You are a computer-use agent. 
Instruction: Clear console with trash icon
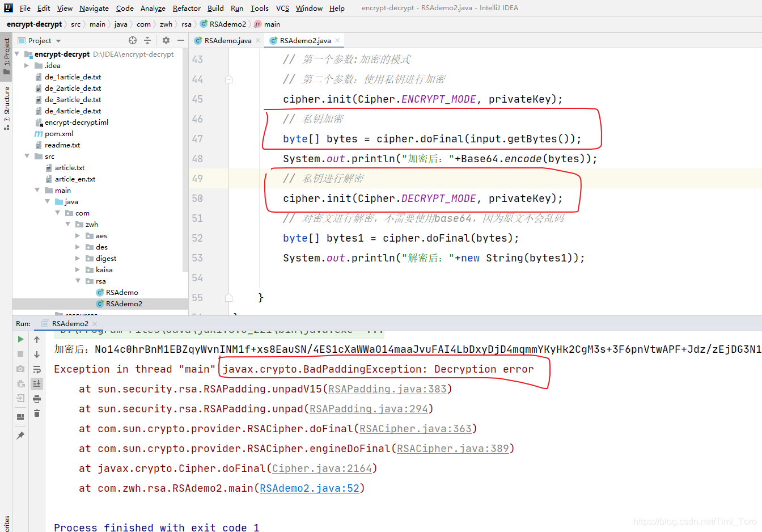[x=37, y=413]
